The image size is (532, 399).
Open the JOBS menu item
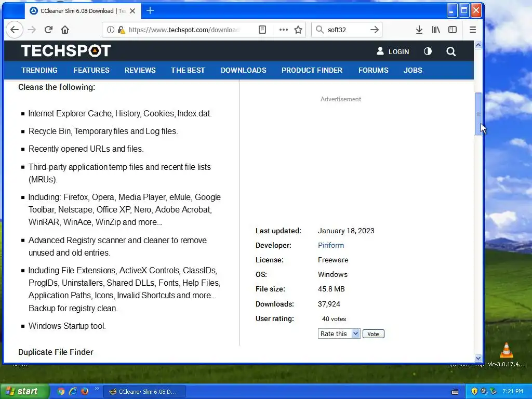[413, 70]
